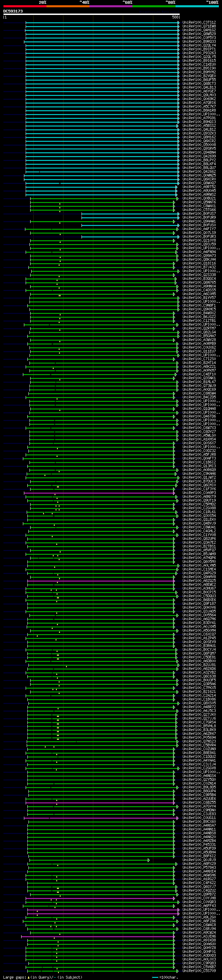
Task: Select hit UniRef100_Q71EW8
Action: tap(199, 26)
